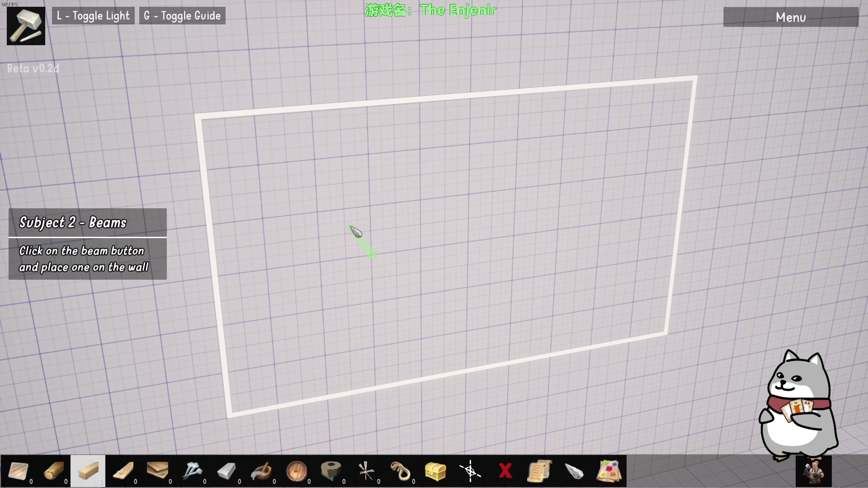This screenshot has width=868, height=488.
Task: Toggle guide with G button
Action: pyautogui.click(x=182, y=16)
